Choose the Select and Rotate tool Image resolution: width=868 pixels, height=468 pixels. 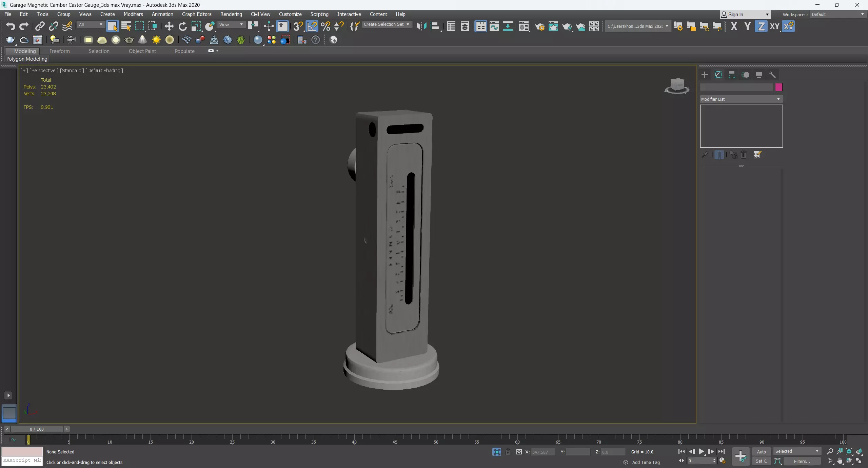(182, 26)
